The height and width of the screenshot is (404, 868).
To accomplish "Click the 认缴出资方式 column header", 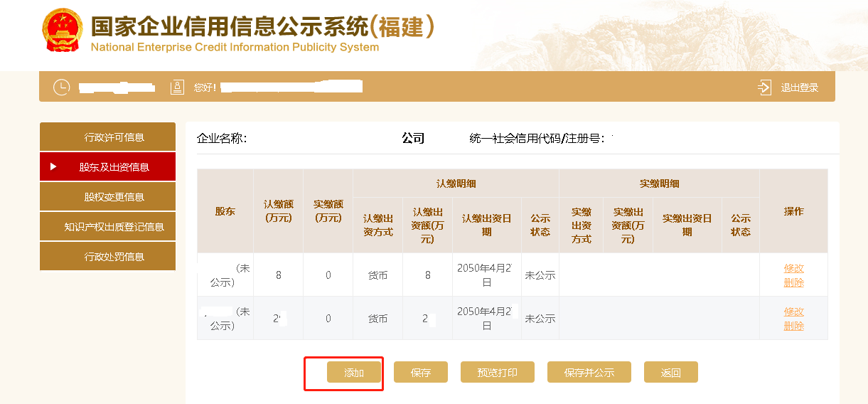I will (x=378, y=225).
